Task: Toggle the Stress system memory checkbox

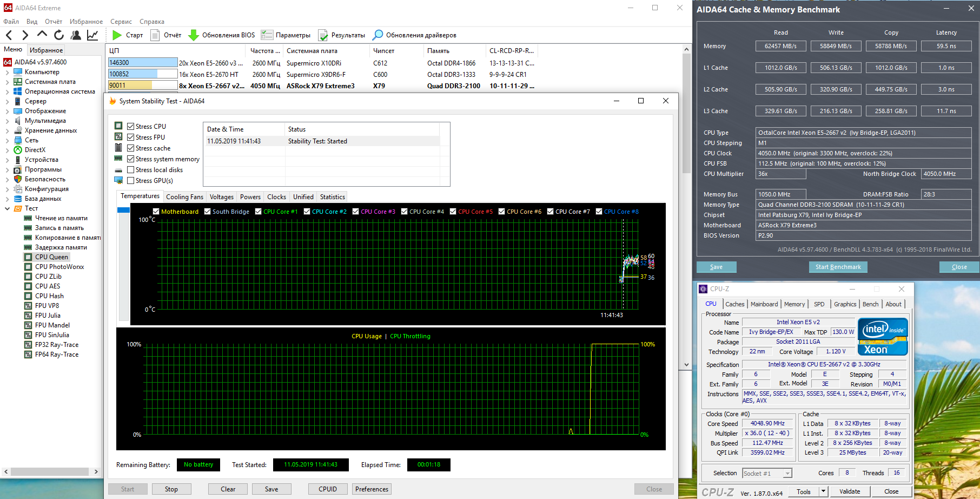Action: 130,159
